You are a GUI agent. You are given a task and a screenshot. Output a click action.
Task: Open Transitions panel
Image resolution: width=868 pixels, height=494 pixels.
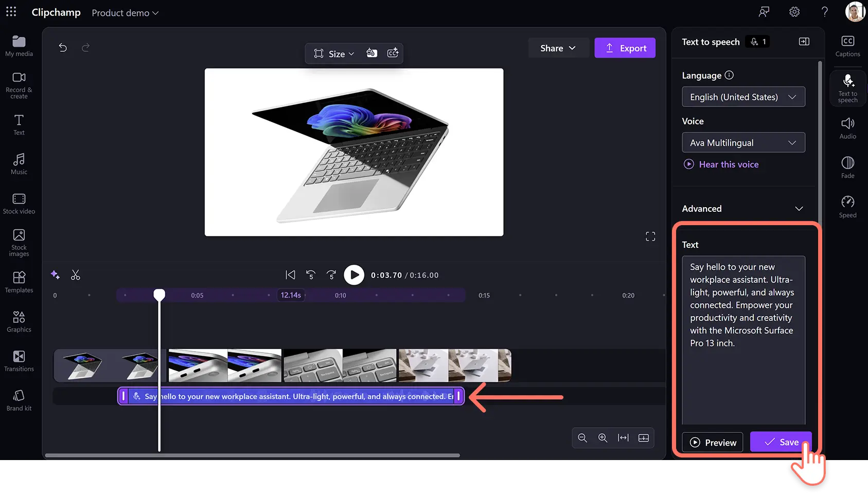click(x=19, y=361)
